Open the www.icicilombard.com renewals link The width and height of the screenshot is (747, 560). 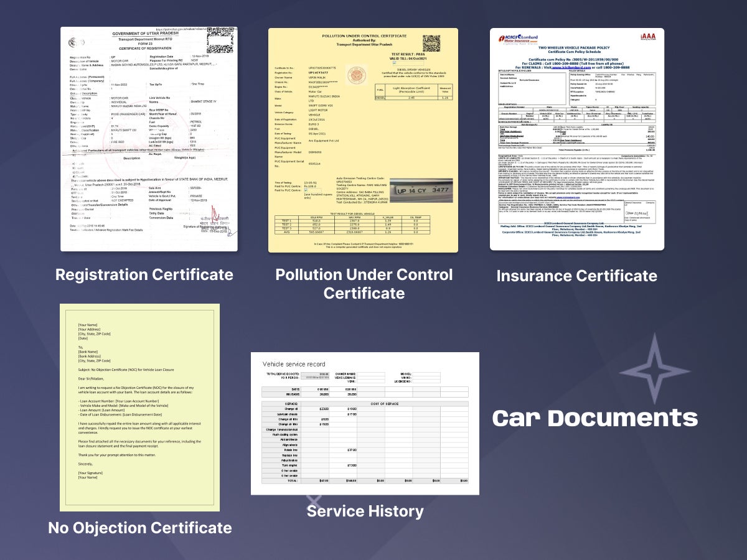[570, 68]
